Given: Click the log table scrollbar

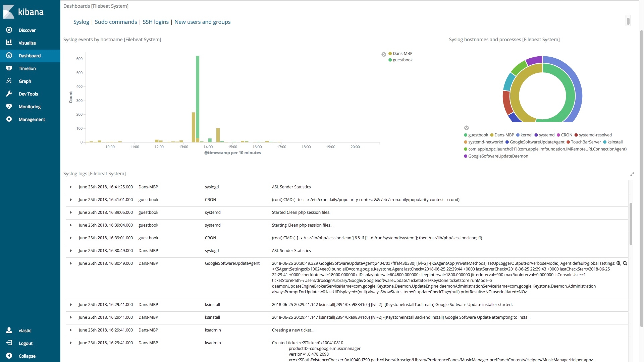Looking at the screenshot, I should [x=631, y=224].
